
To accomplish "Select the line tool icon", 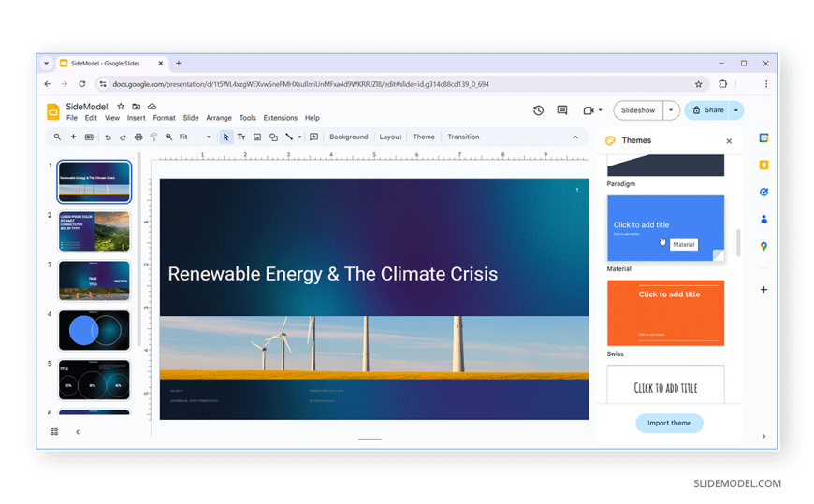I will 289,137.
